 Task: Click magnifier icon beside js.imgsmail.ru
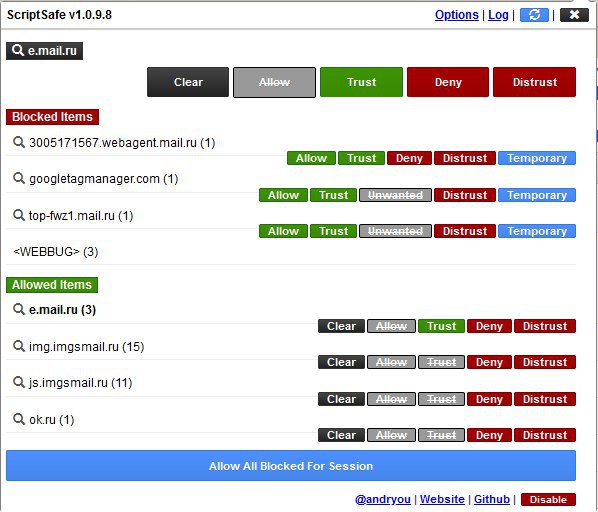pos(19,382)
